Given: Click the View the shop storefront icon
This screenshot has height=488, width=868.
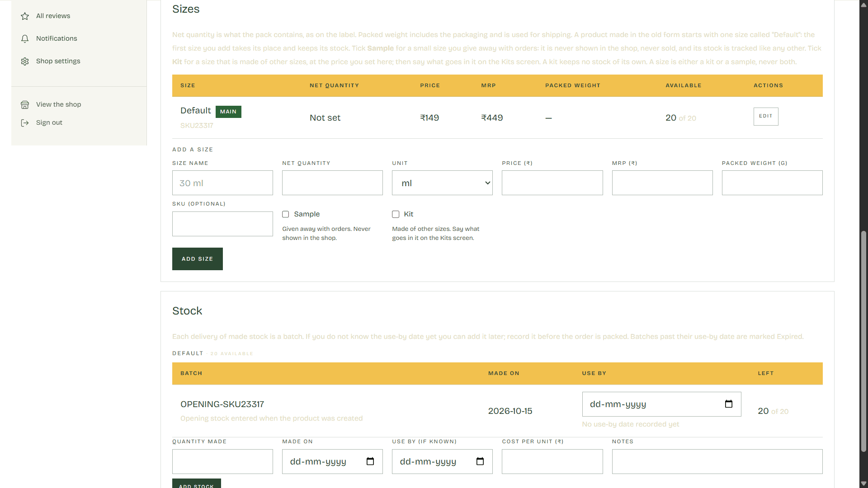Looking at the screenshot, I should point(25,105).
